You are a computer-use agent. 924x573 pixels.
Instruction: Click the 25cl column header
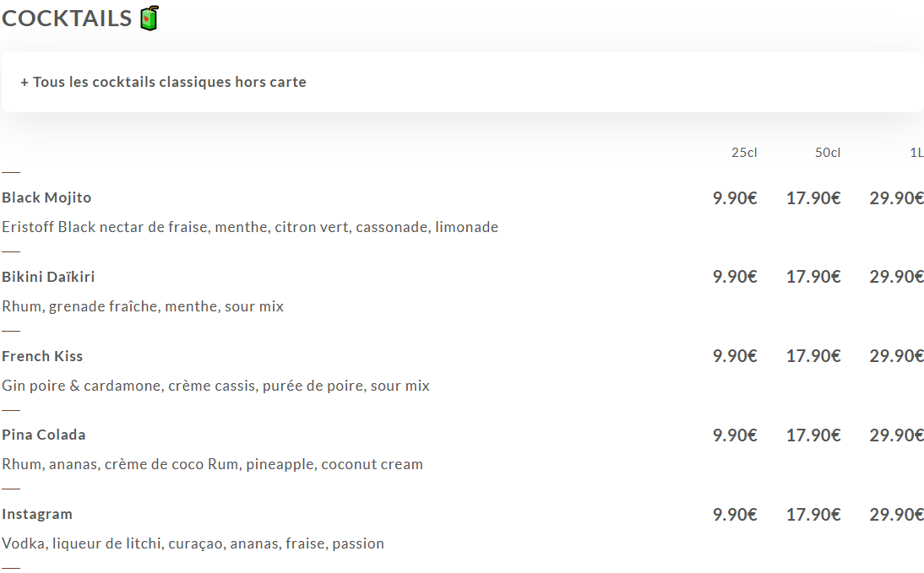(x=744, y=153)
